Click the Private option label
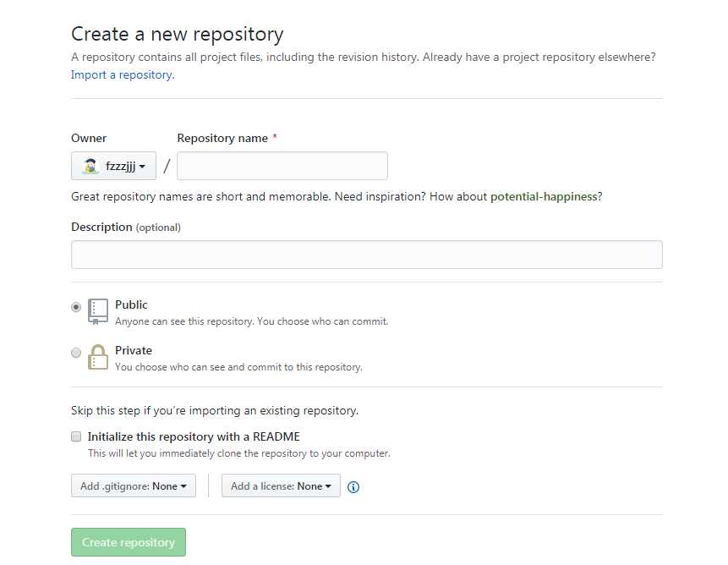The image size is (728, 565). 134,350
